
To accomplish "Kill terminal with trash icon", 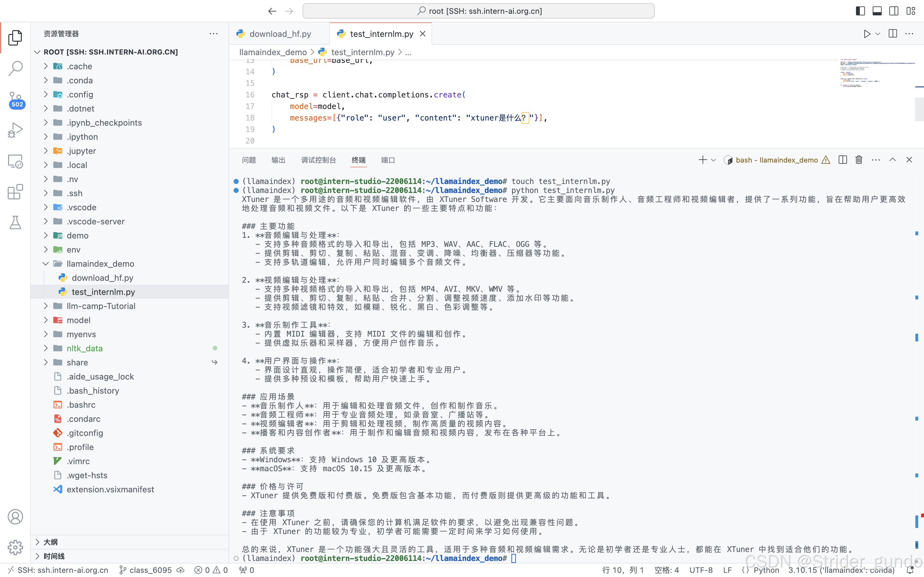I will click(x=859, y=160).
